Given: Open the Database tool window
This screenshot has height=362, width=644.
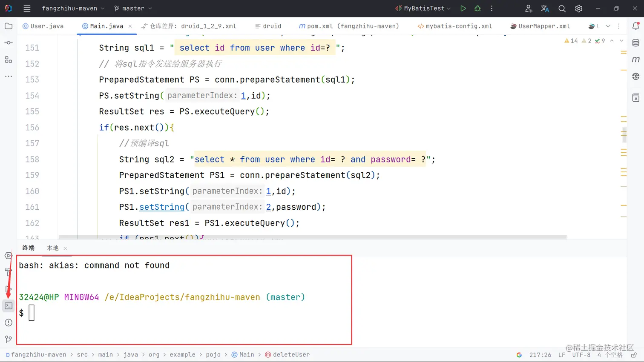Looking at the screenshot, I should click(x=635, y=43).
